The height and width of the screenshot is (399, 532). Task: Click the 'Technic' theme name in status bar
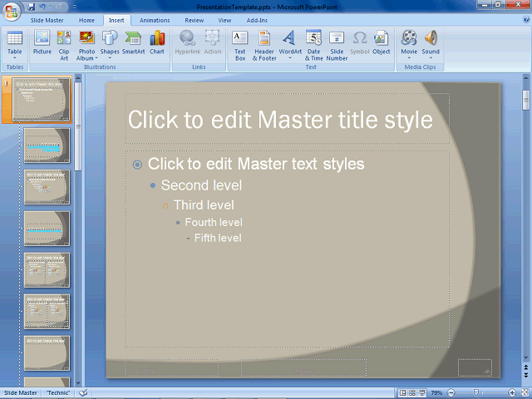58,392
